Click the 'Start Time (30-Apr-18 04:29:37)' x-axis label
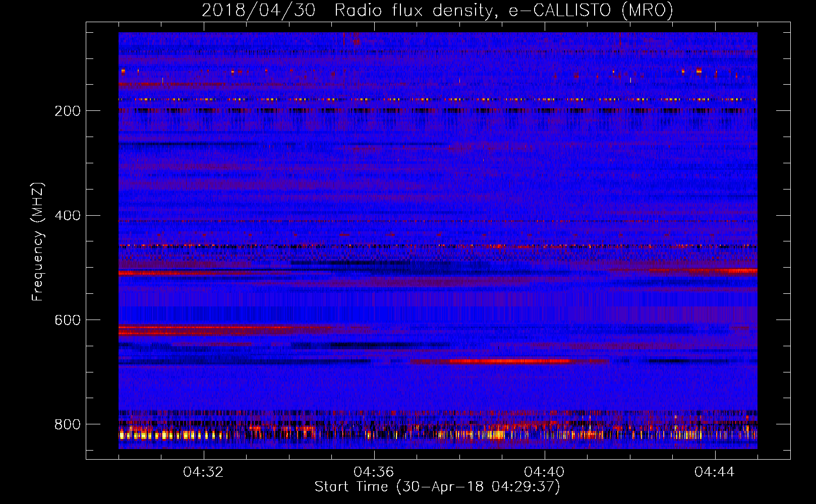 (437, 487)
